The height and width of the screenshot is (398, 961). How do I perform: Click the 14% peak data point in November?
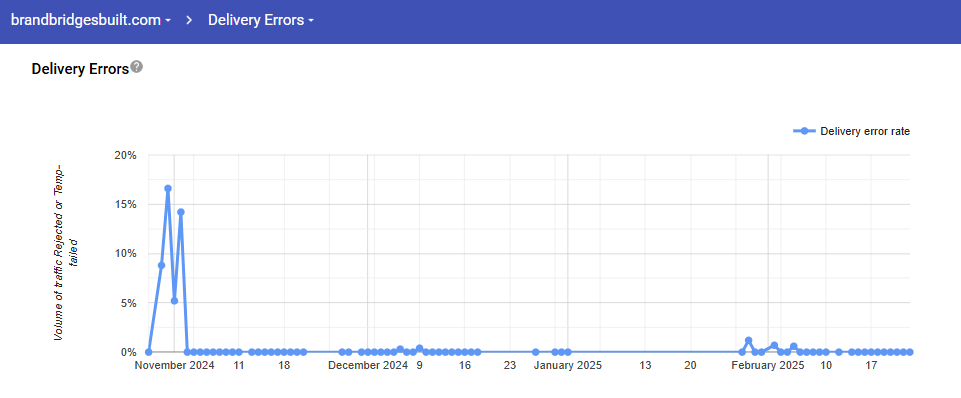tap(181, 212)
